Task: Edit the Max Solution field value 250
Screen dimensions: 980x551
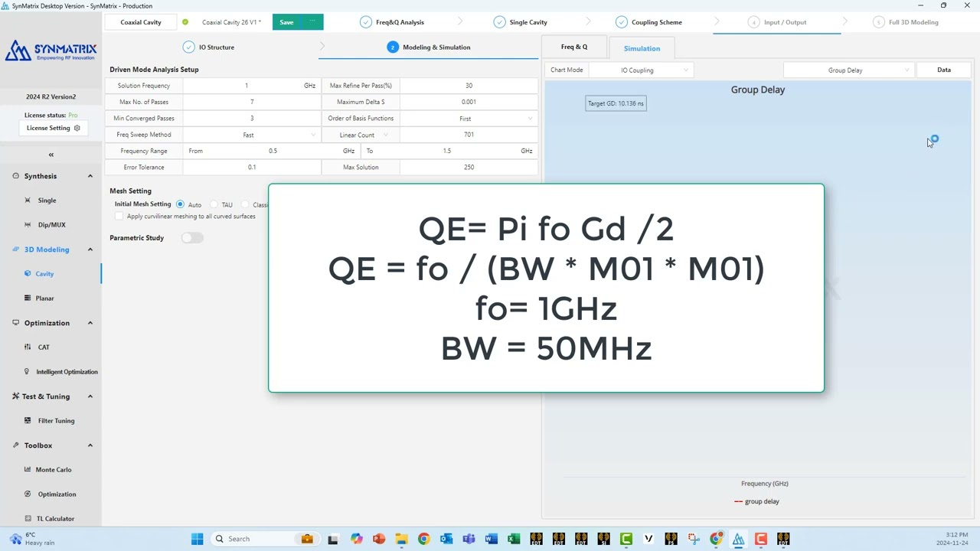Action: click(x=469, y=167)
